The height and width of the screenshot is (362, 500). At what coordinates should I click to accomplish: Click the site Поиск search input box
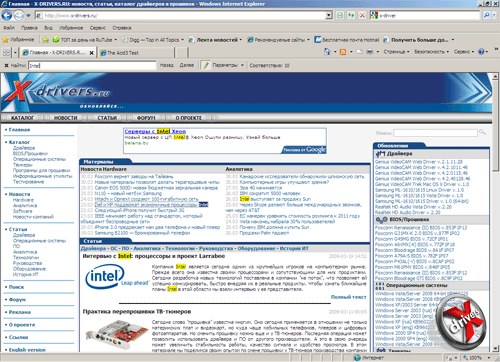tap(435, 133)
